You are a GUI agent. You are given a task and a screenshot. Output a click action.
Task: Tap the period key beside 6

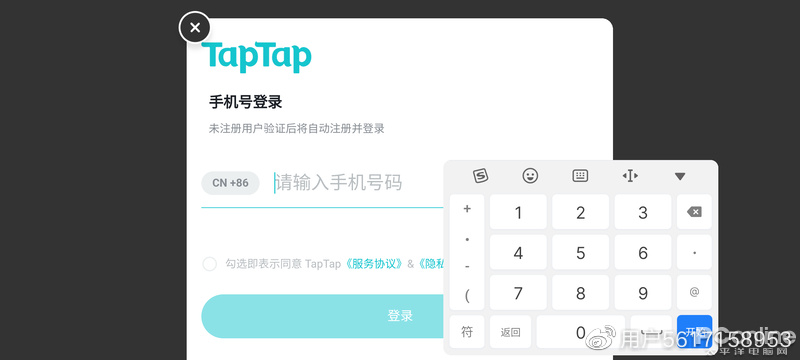point(694,252)
